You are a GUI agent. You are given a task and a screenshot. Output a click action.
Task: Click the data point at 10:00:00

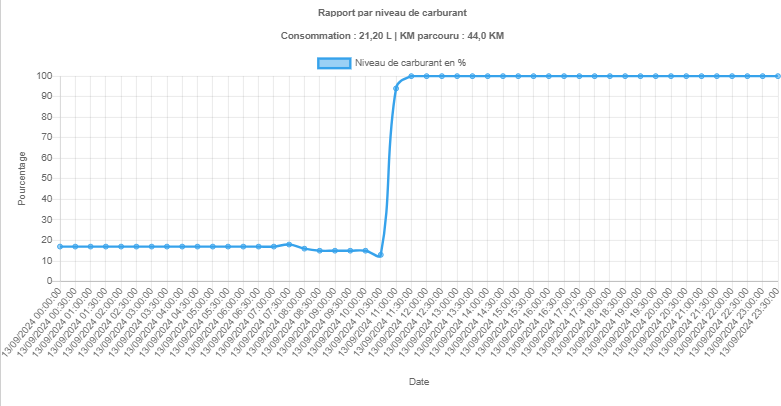tap(365, 250)
